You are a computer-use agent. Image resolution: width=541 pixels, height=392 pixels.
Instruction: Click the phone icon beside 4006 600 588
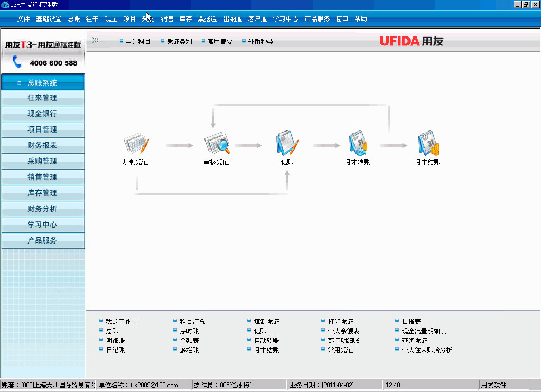tap(16, 62)
